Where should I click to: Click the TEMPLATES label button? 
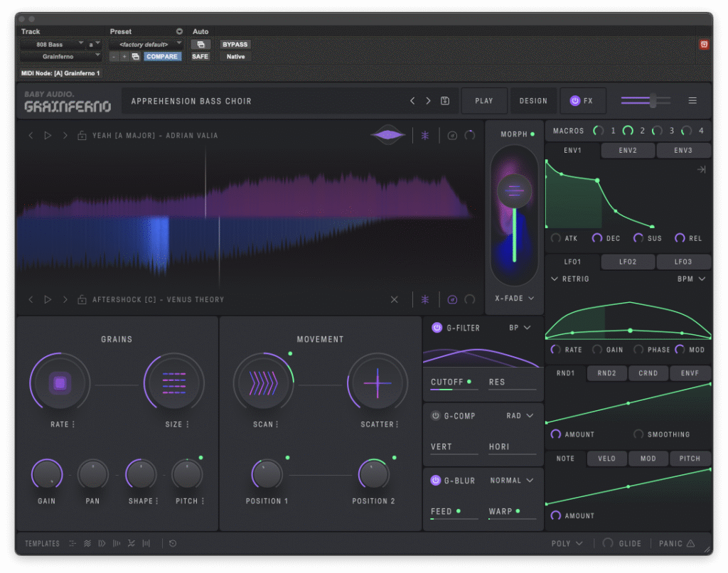coord(42,543)
